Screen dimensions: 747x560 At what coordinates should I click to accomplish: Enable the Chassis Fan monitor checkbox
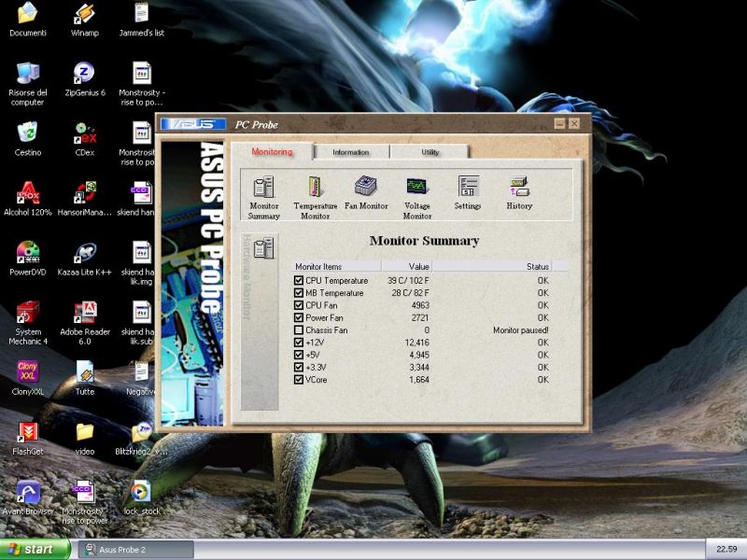(299, 330)
